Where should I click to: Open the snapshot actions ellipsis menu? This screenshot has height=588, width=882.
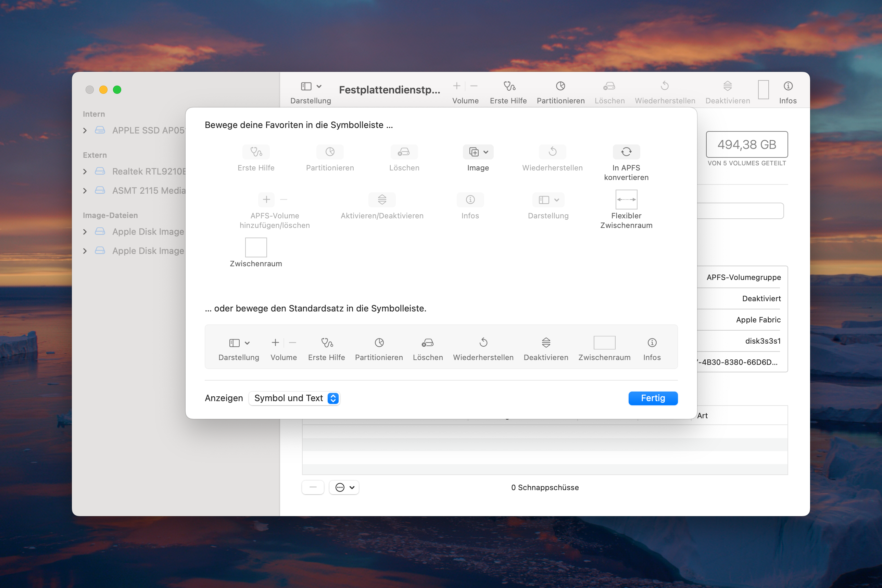tap(344, 487)
